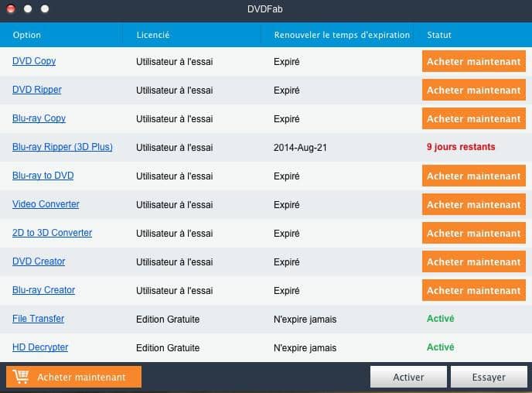Viewport: 532px width, 393px height.
Task: Click the 2014-Aug-21 expiration date
Action: (x=300, y=148)
